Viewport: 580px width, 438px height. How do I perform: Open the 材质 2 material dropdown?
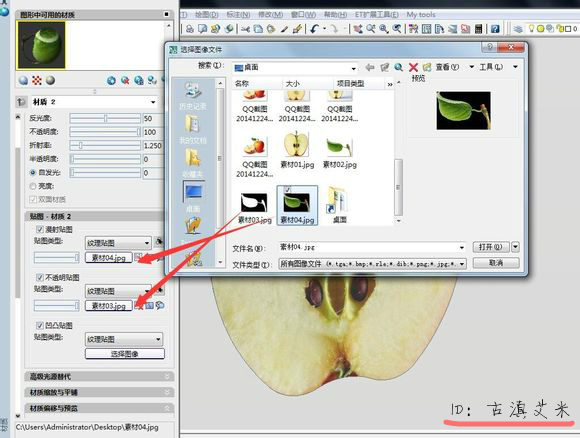point(94,102)
